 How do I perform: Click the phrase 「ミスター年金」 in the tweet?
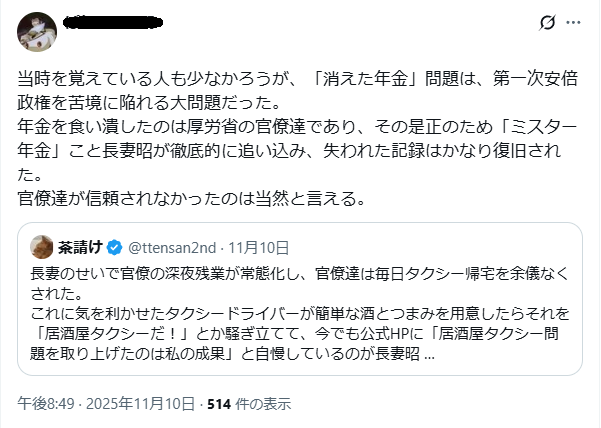click(x=530, y=127)
